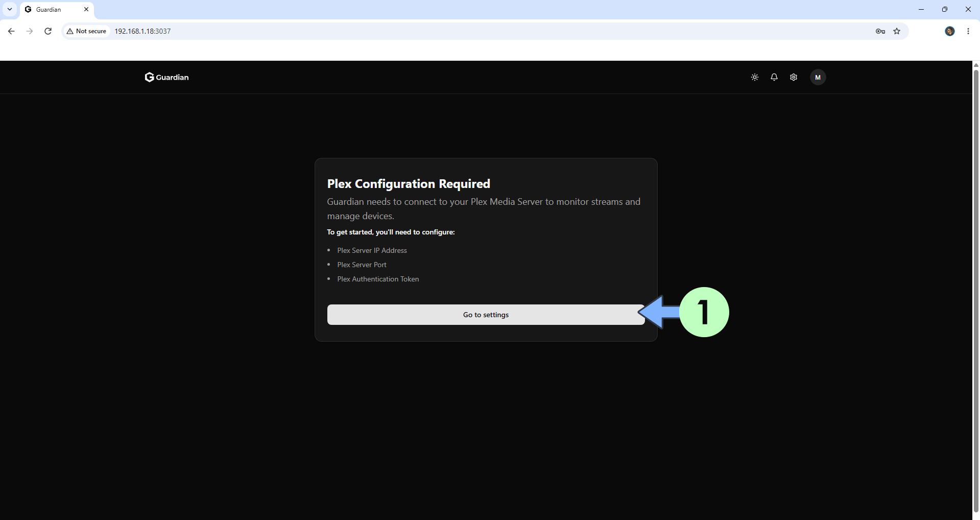
Task: Toggle the light/dark theme sun icon
Action: point(755,77)
